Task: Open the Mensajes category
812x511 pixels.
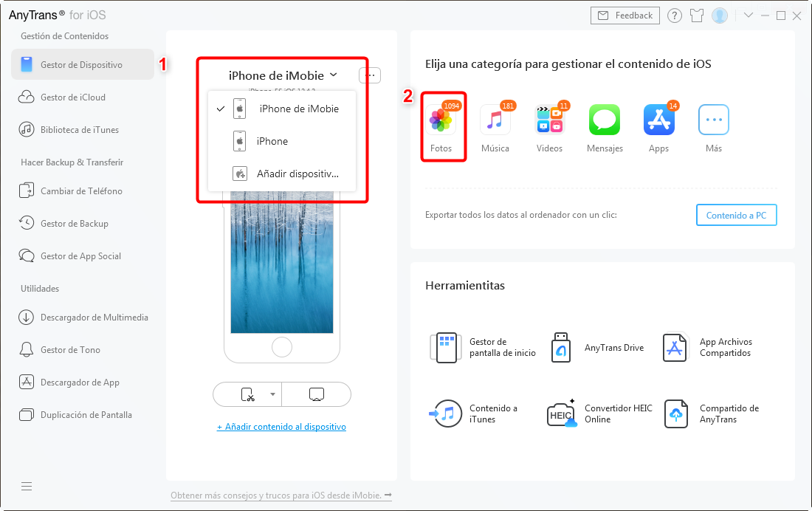Action: (x=604, y=120)
